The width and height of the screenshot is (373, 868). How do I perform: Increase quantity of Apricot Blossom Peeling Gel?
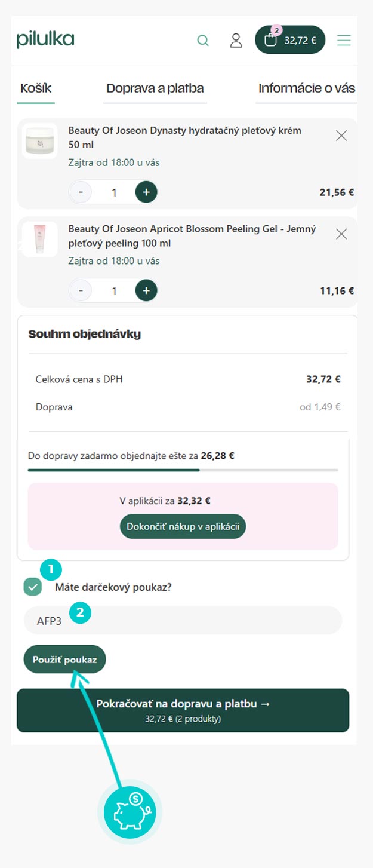pos(146,291)
